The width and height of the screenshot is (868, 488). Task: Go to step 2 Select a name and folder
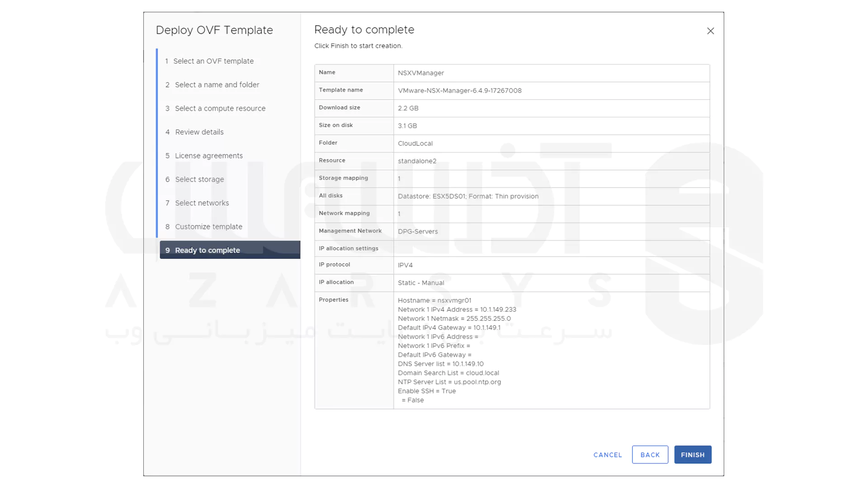(x=212, y=85)
